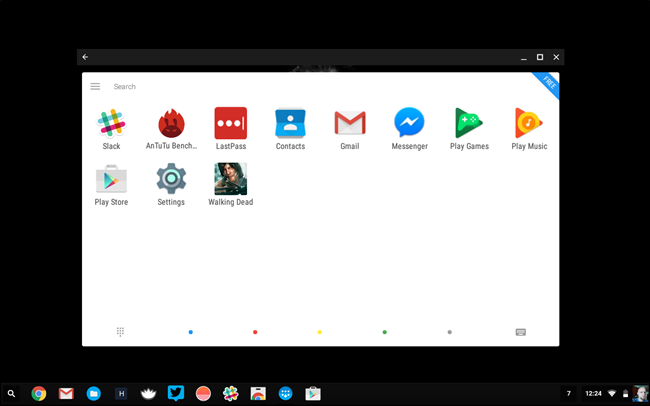Viewport: 650px width, 406px height.
Task: Open the notification count in tray
Action: [x=568, y=393]
